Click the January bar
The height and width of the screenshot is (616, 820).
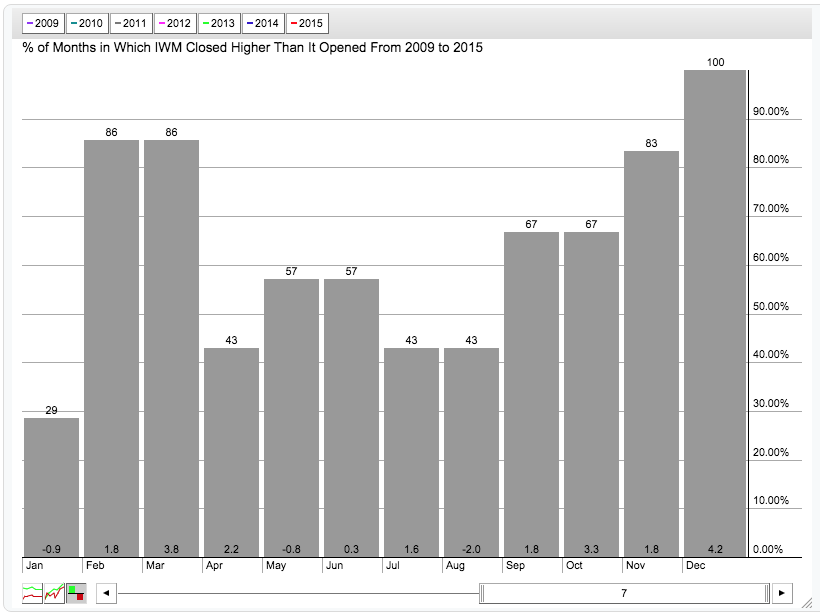tap(52, 487)
